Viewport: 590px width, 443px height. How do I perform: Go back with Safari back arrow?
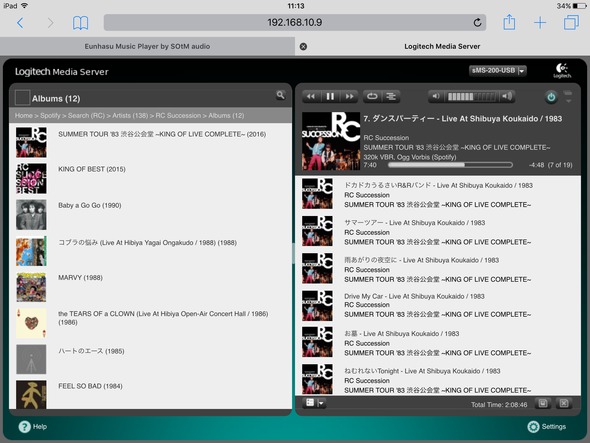[x=20, y=23]
